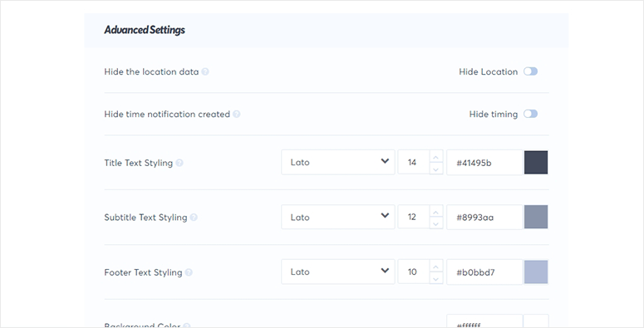The width and height of the screenshot is (644, 328).
Task: Open the dark Title text color swatch
Action: click(x=536, y=163)
